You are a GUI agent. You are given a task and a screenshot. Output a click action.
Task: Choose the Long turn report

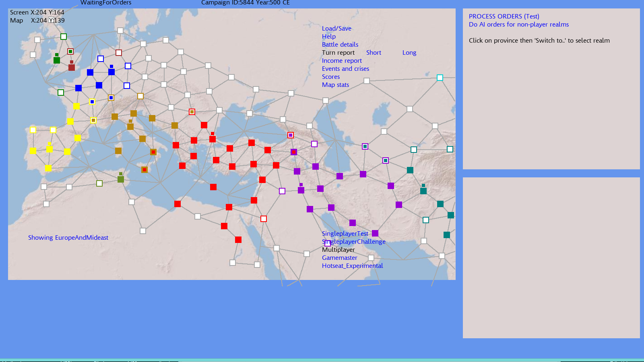[x=409, y=53]
